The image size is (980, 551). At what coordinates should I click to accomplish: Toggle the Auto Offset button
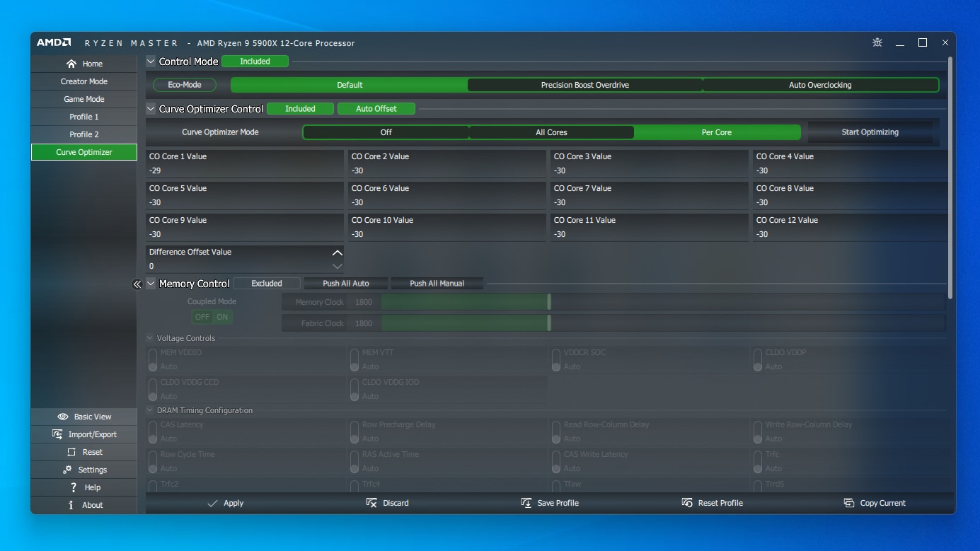pyautogui.click(x=376, y=109)
